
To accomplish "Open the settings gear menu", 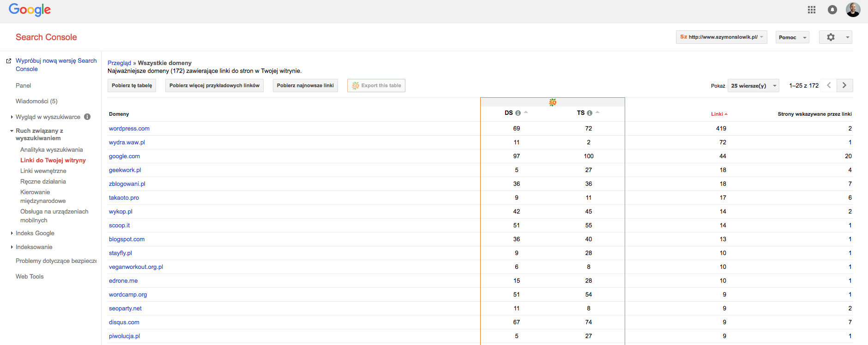I will (836, 37).
